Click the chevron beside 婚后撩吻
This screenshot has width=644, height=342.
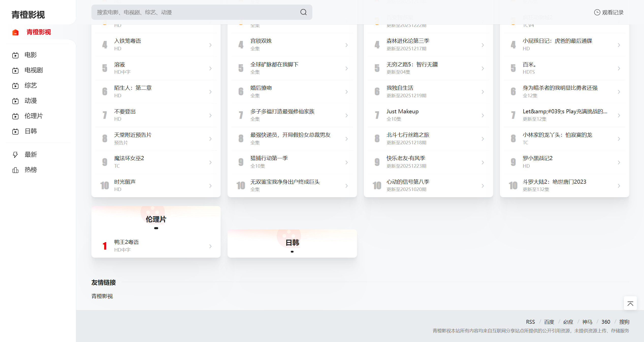(346, 92)
